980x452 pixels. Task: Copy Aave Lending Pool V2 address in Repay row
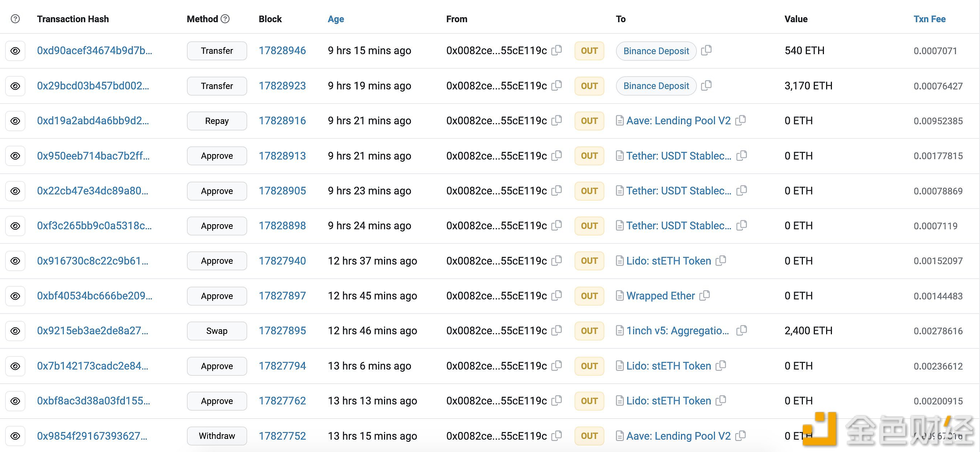coord(740,120)
